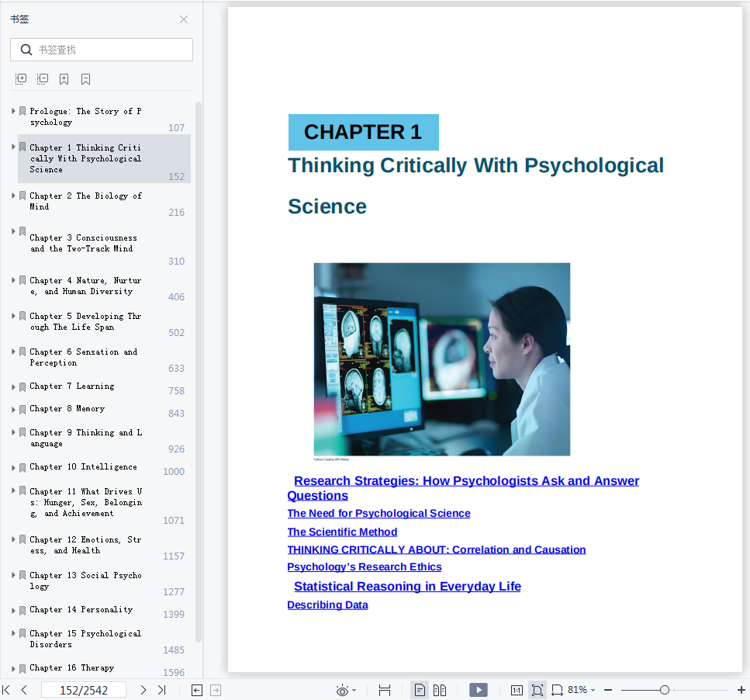The image size is (750, 700).
Task: Open the Chapter 8 Memory bookmark
Action: 67,409
